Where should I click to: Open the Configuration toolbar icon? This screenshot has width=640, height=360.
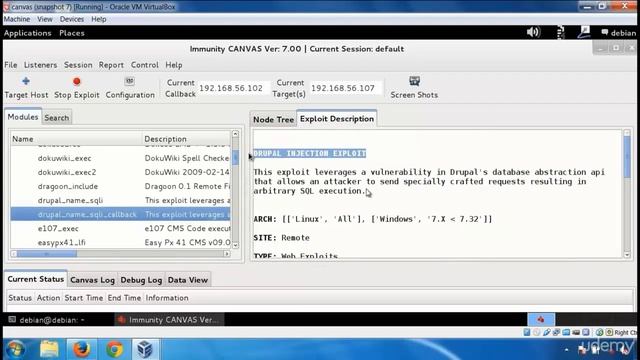129,81
